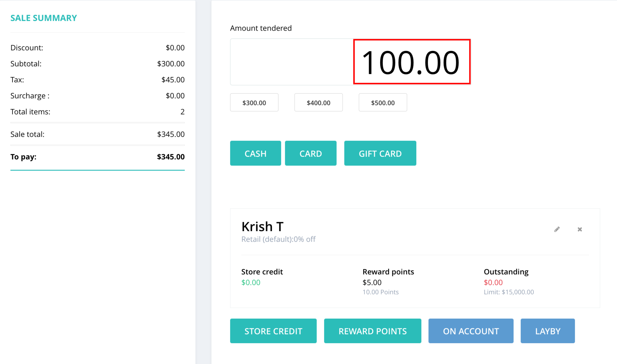
Task: Select the $500.00 quick amount button
Action: point(383,103)
